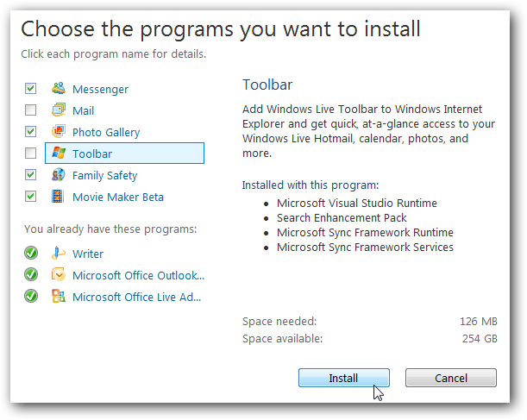Screen dimensions: 527x420
Task: Click the Writer pen icon
Action: tap(59, 254)
